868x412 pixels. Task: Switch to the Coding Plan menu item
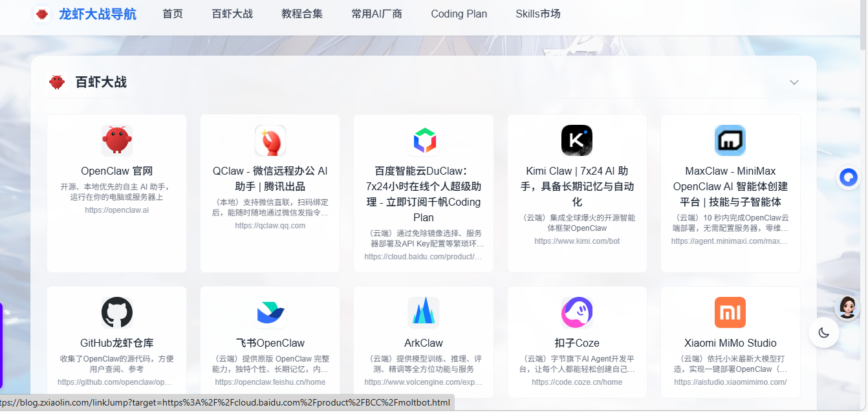click(x=459, y=14)
